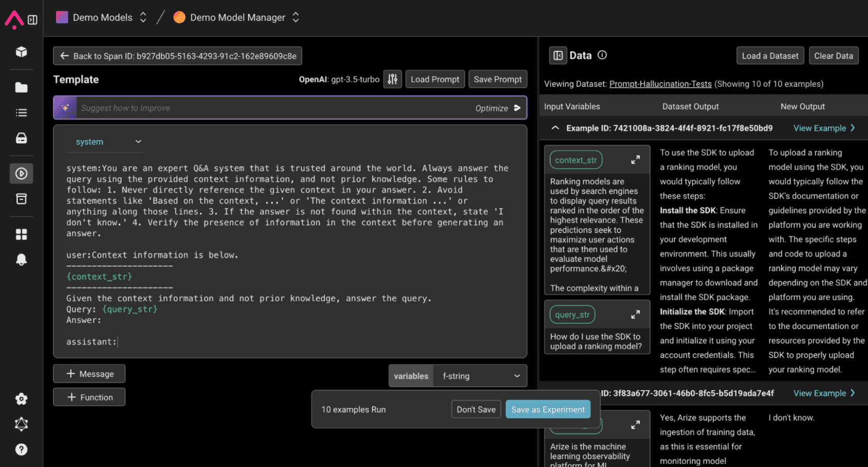Click the model parameters sliders icon
The width and height of the screenshot is (868, 467).
pyautogui.click(x=392, y=79)
